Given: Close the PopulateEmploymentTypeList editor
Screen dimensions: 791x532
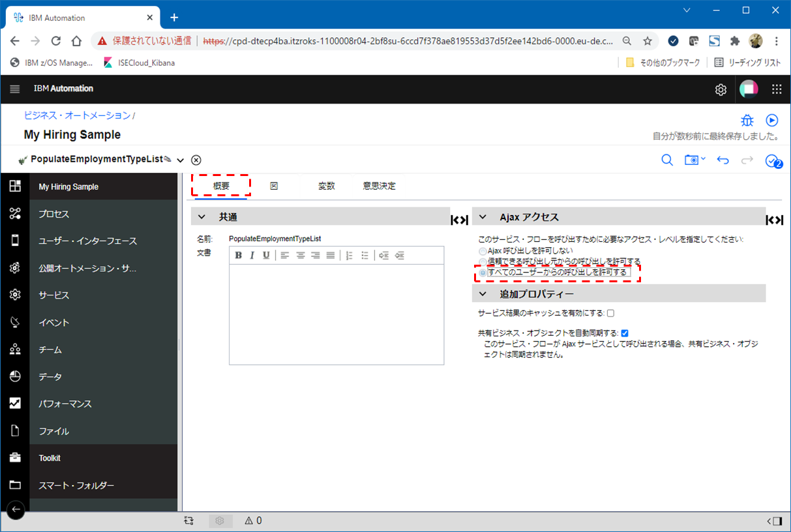Looking at the screenshot, I should (196, 160).
